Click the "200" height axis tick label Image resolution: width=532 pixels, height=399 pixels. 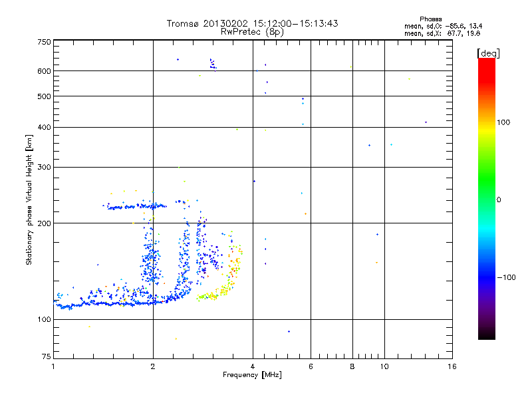[x=44, y=223]
